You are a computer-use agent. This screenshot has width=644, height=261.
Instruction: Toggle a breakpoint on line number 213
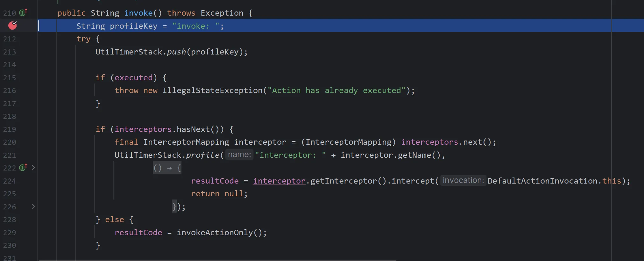[x=9, y=52]
